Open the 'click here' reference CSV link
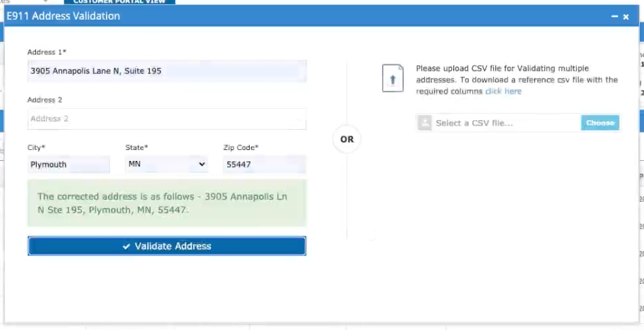Image resolution: width=644 pixels, height=330 pixels. point(503,91)
